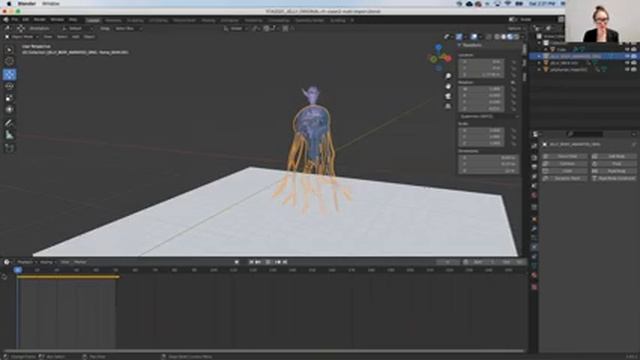The image size is (640, 360).
Task: Expand the last outliner object row
Action: click(539, 70)
